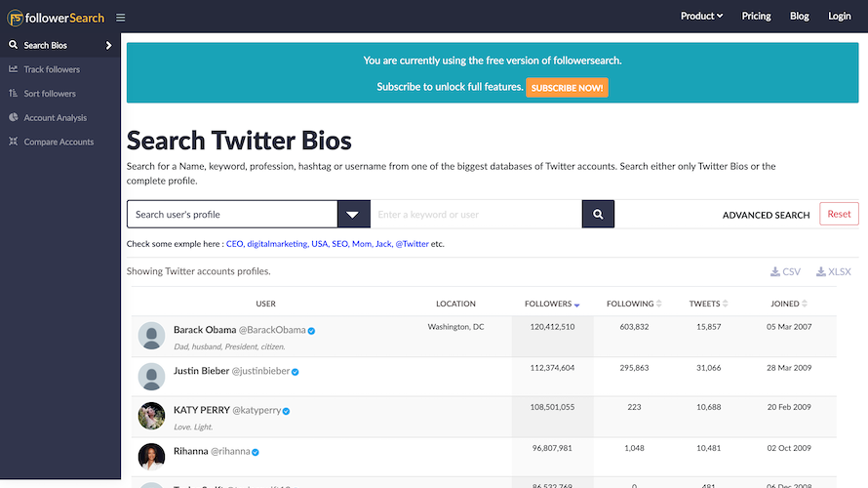Expand the Search Bios chevron arrow
This screenshot has width=868, height=488.
point(108,46)
